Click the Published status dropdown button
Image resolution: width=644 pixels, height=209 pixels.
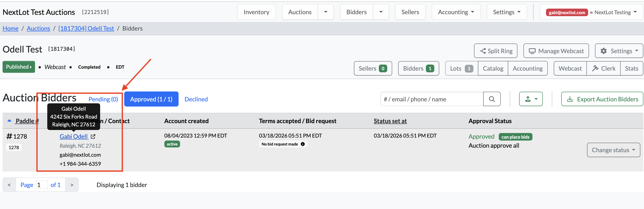pyautogui.click(x=19, y=67)
